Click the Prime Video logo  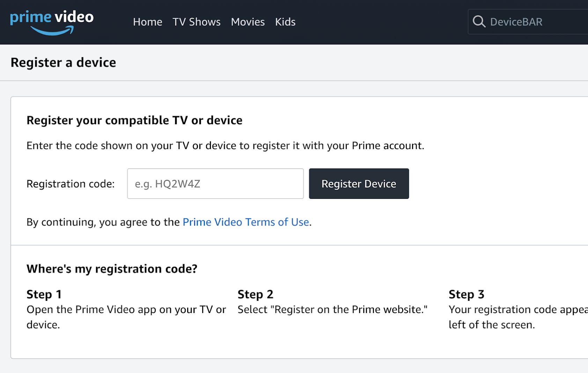pos(52,22)
